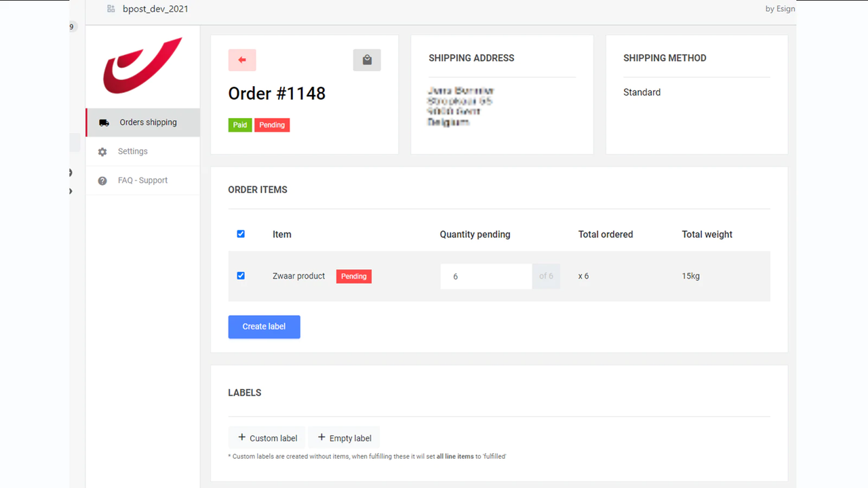Screen dimensions: 868x488
Task: Click the shopping bag icon button
Action: [x=367, y=60]
